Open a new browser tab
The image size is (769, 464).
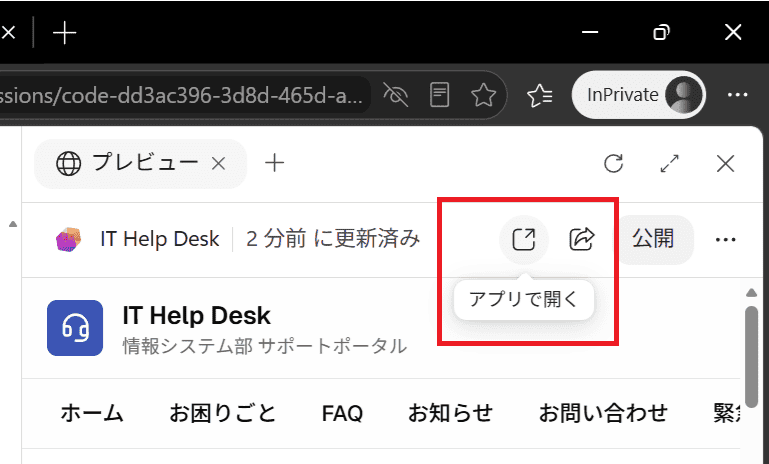[64, 33]
